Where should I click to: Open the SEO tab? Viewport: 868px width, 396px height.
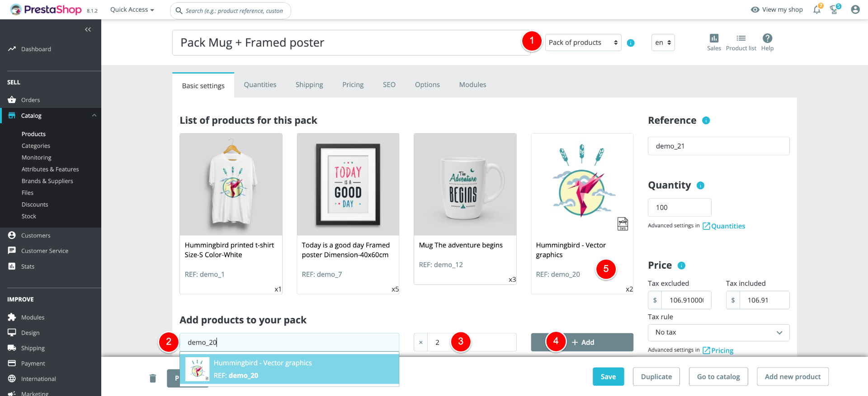[389, 85]
